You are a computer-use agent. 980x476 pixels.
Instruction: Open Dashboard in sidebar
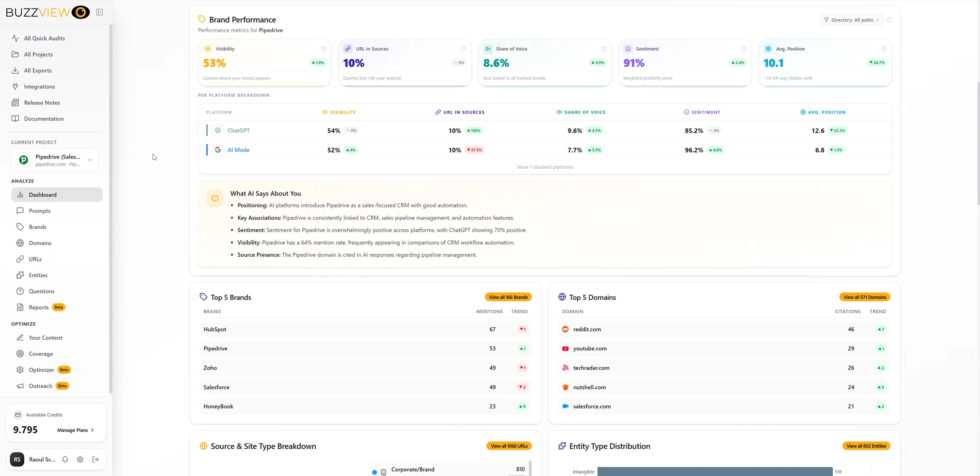tap(57, 195)
